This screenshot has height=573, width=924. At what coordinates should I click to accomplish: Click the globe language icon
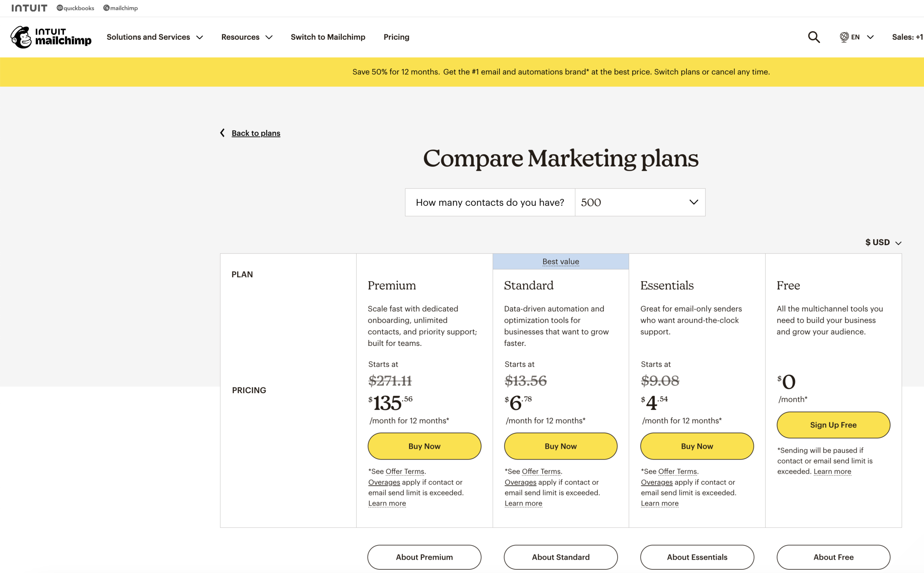844,37
